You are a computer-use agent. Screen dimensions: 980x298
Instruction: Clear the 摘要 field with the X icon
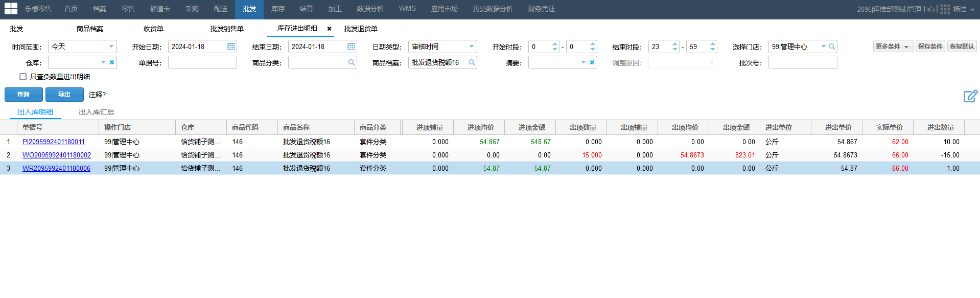(592, 62)
